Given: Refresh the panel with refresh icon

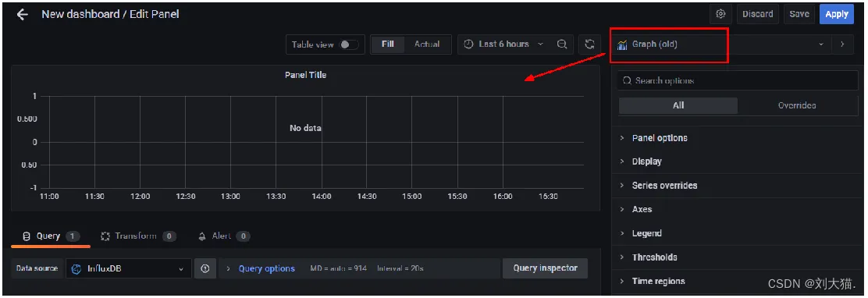Looking at the screenshot, I should point(590,44).
